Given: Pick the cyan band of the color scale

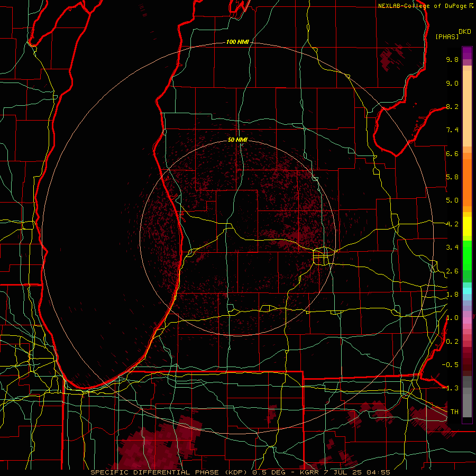Looking at the screenshot, I should coord(467,291).
